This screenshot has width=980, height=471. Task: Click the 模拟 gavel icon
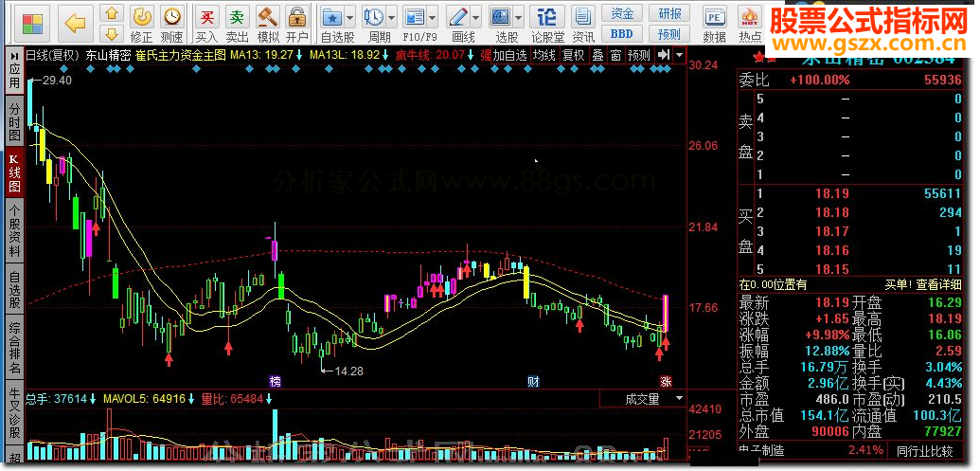(268, 17)
